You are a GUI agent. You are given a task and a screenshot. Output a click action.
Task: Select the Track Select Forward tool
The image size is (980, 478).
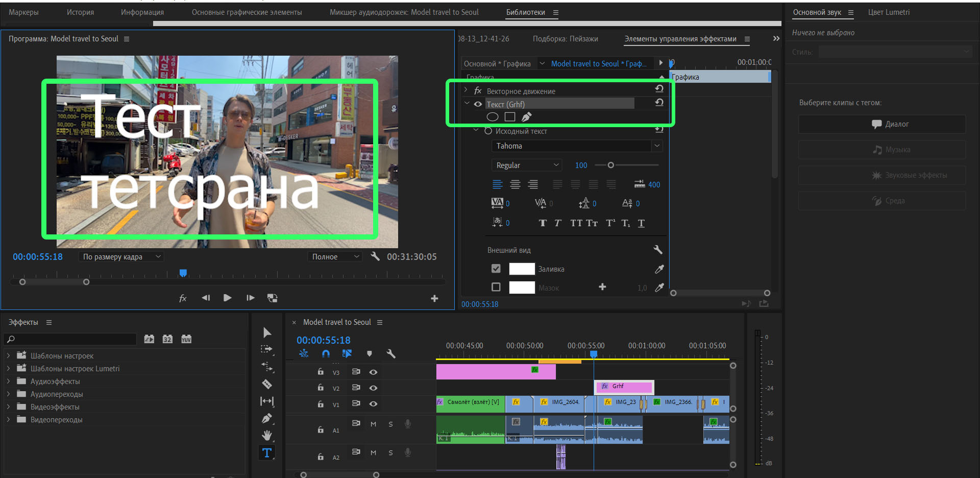click(x=267, y=349)
